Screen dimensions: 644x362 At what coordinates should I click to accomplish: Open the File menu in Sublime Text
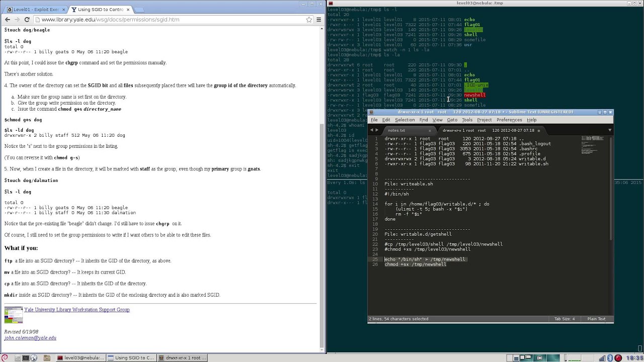pyautogui.click(x=374, y=120)
